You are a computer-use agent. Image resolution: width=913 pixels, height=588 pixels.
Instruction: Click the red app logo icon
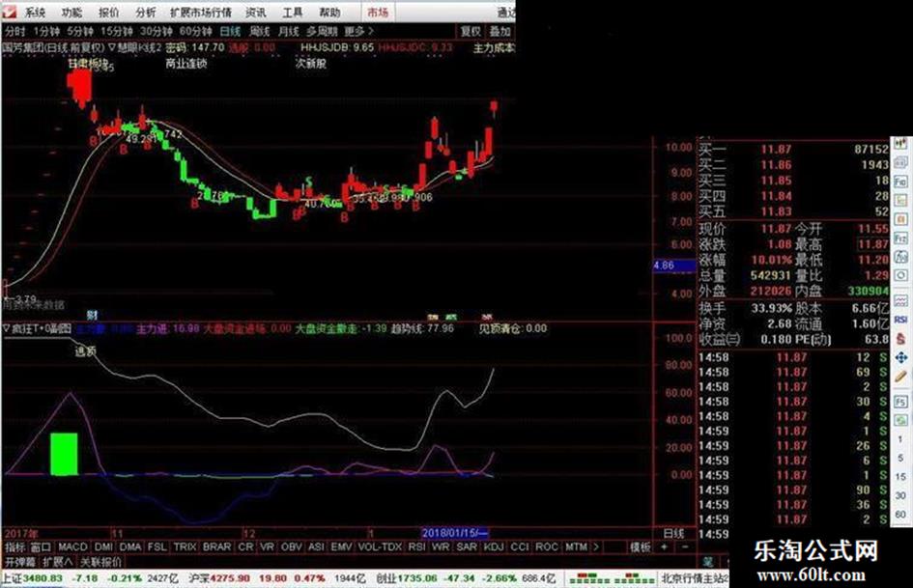click(x=11, y=11)
